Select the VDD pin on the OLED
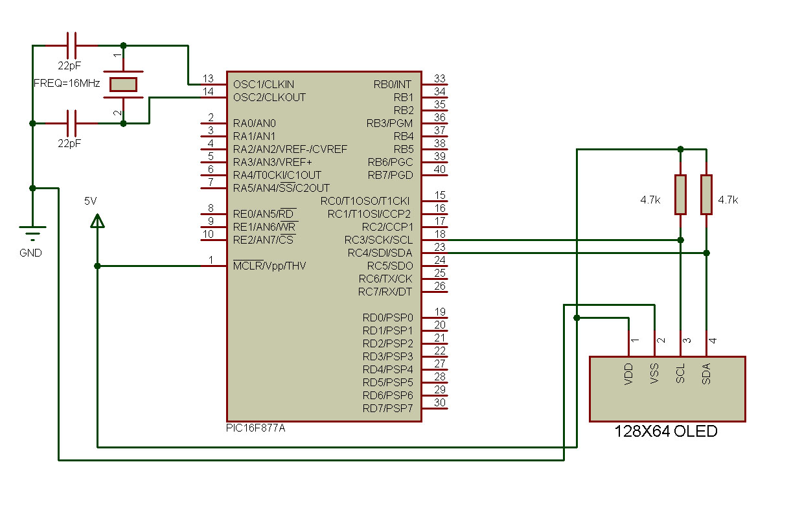The image size is (791, 532). (x=628, y=375)
